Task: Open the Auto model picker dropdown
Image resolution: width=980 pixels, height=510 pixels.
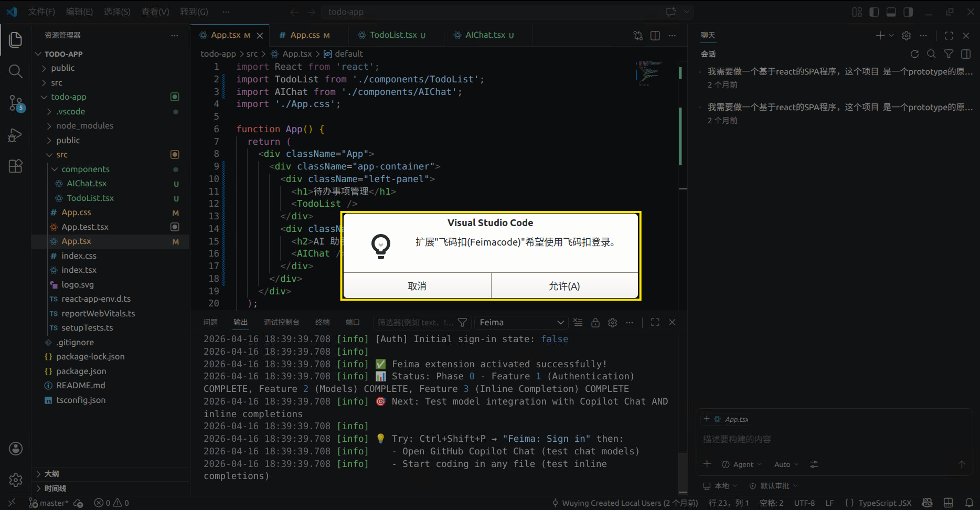Action: tap(786, 464)
